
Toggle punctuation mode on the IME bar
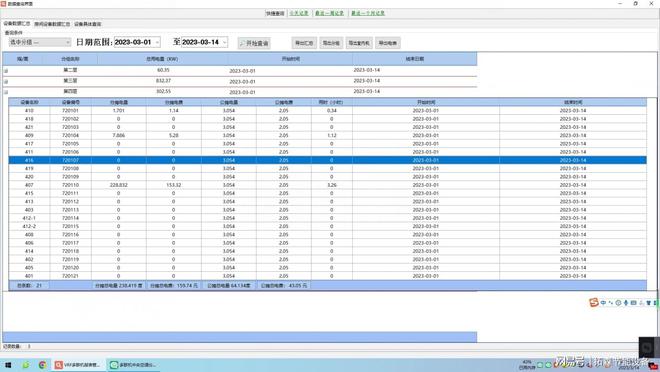(611, 303)
